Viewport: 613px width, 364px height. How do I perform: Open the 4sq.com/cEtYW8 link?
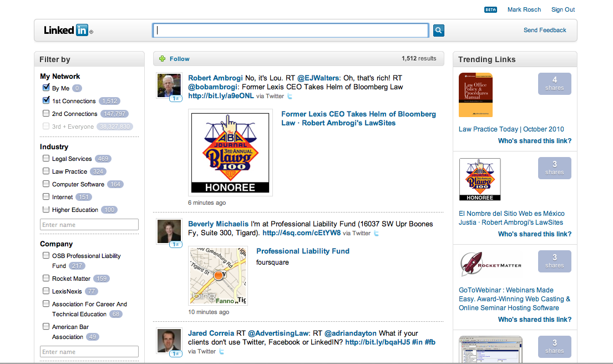301,232
